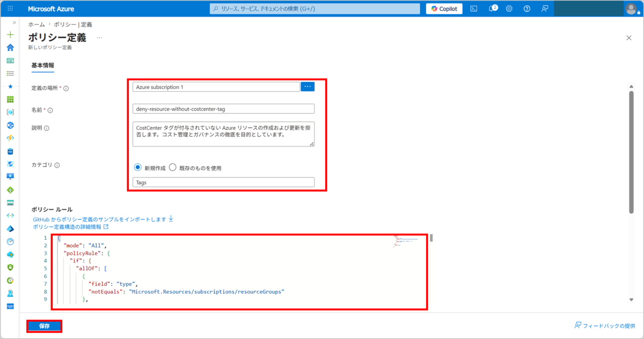The height and width of the screenshot is (339, 644).
Task: Open the top bar feedback icon
Action: point(545,9)
